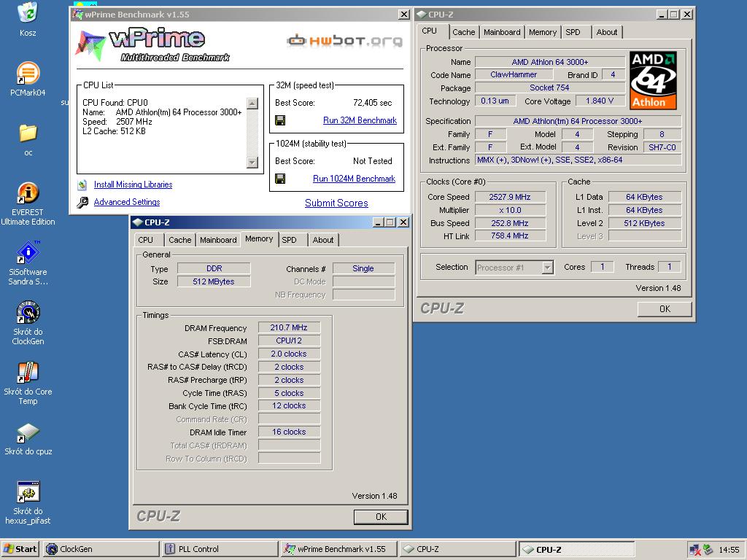Click the Advanced Settings wrench icon

coord(82,203)
